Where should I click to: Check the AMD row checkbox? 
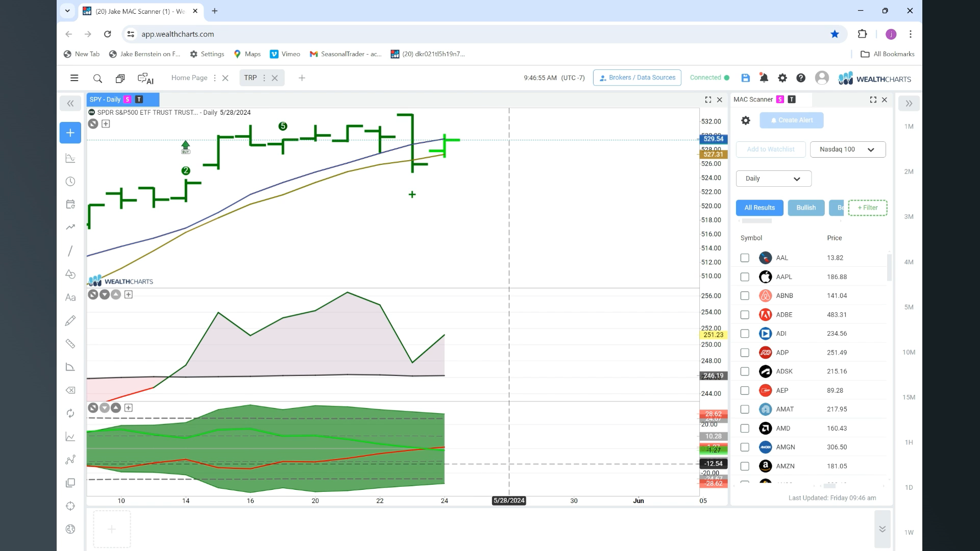coord(745,428)
